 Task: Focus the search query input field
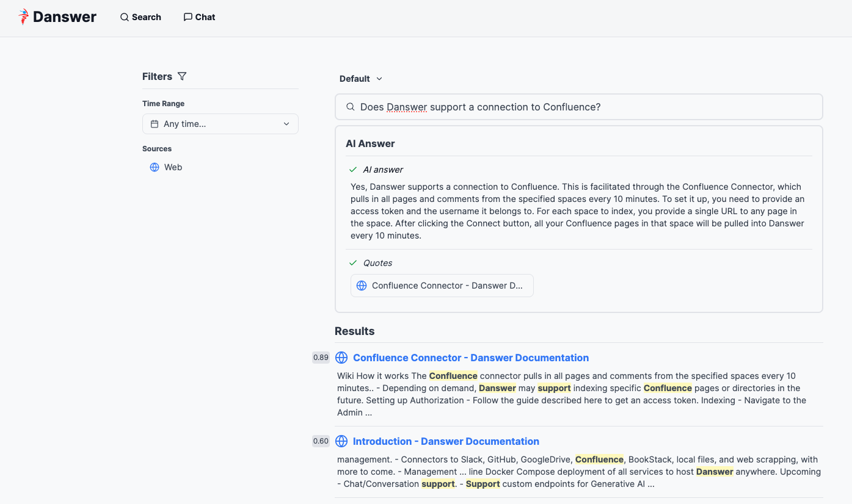tap(586, 107)
